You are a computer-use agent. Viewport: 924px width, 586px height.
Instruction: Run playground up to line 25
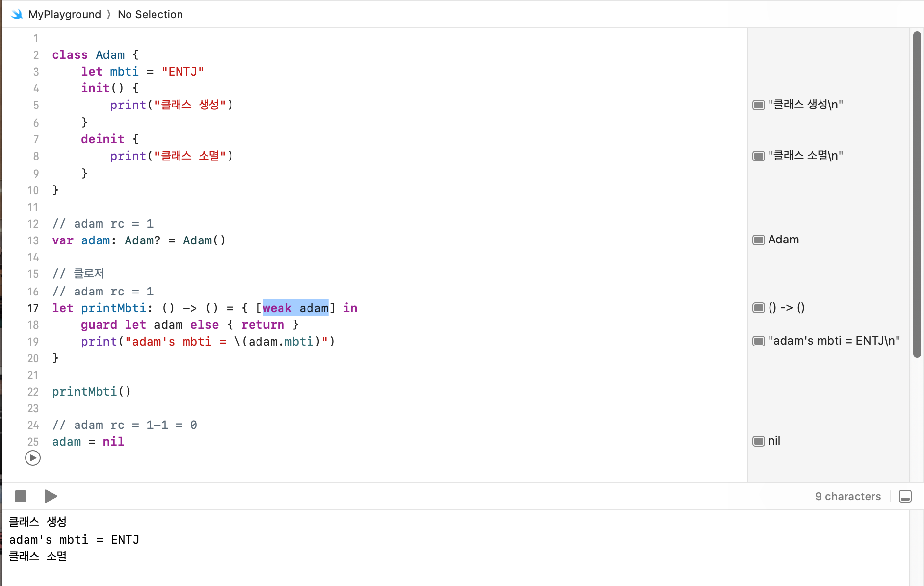click(x=33, y=458)
